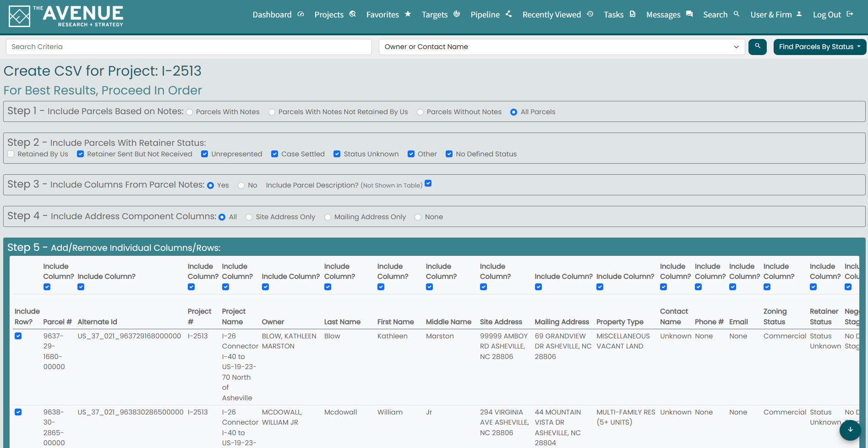Open the Projects menu item

pos(335,15)
